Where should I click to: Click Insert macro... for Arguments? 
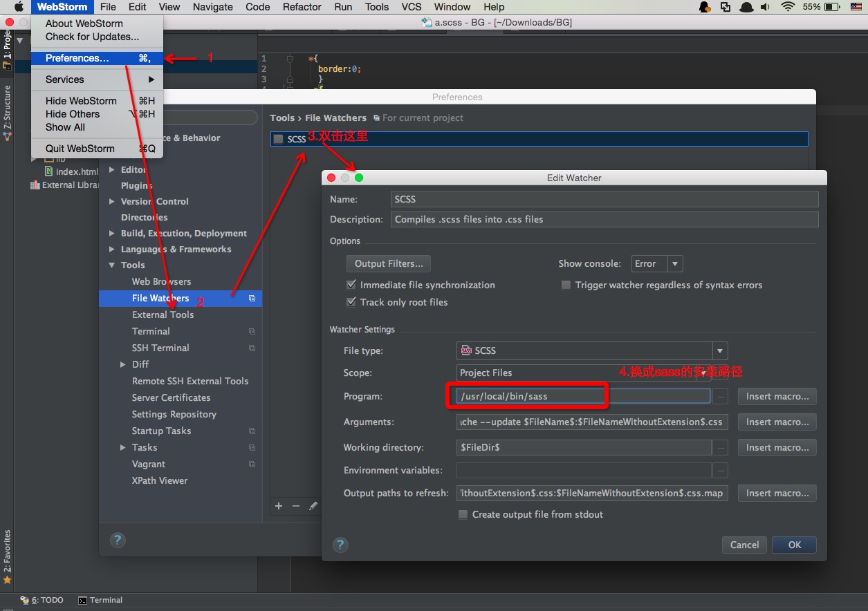(777, 422)
